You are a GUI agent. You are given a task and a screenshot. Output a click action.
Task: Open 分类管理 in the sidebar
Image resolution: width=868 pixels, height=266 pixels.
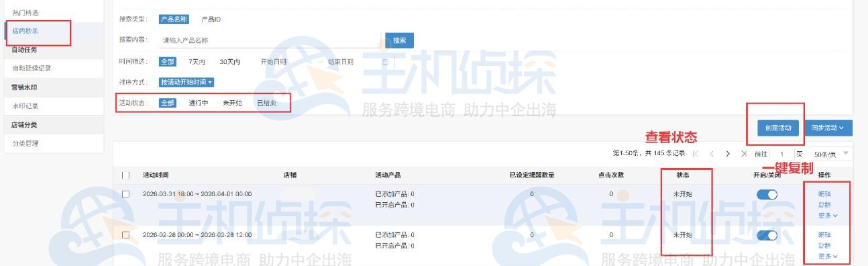pos(25,143)
